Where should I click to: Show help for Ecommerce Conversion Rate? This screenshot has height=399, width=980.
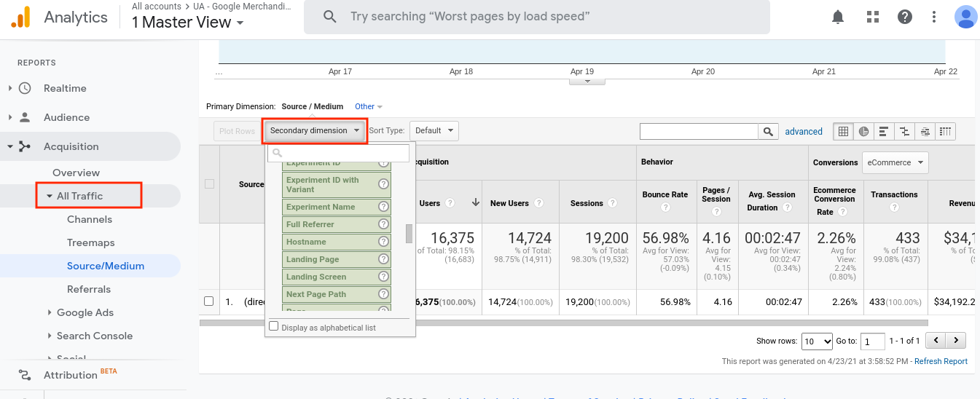point(842,212)
